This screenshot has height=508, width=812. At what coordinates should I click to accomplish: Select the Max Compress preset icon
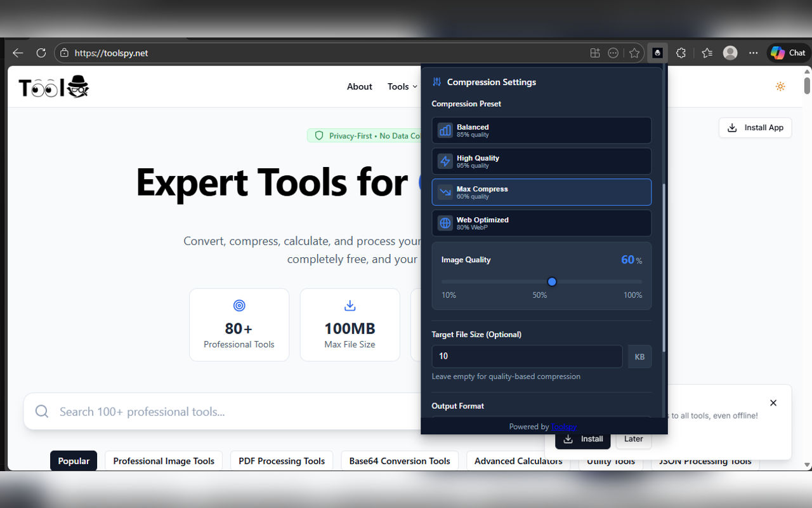coord(445,192)
